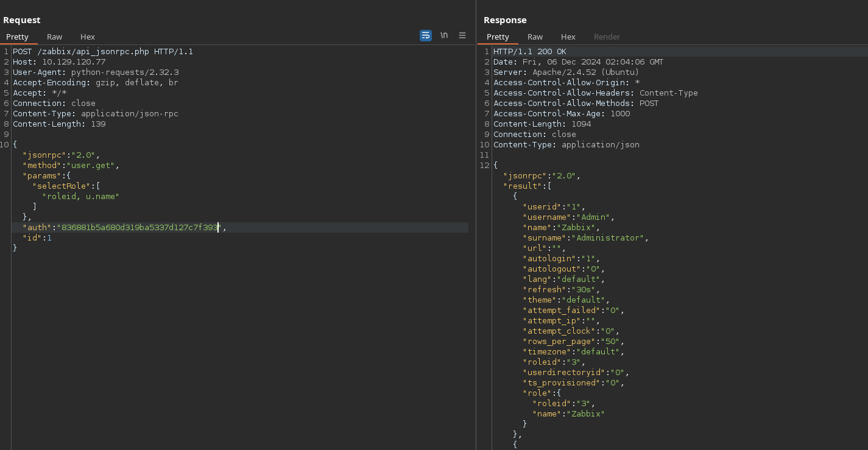Click the response Date header line

[579, 62]
